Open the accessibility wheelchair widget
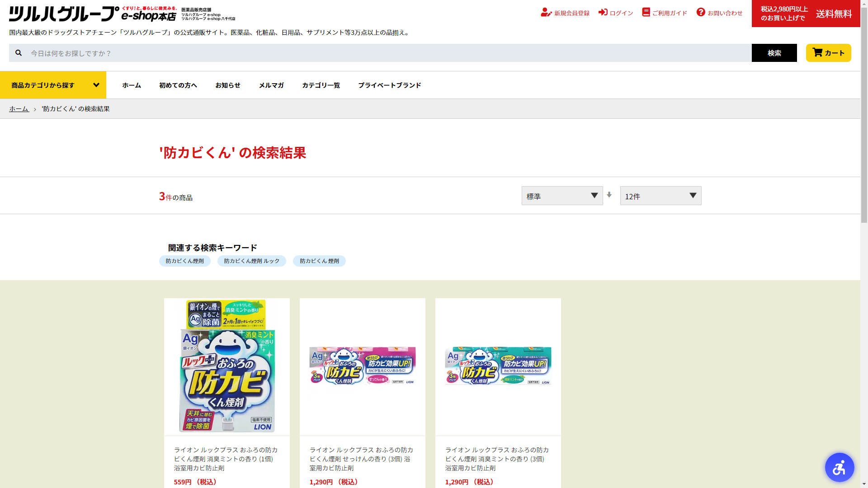 (839, 467)
